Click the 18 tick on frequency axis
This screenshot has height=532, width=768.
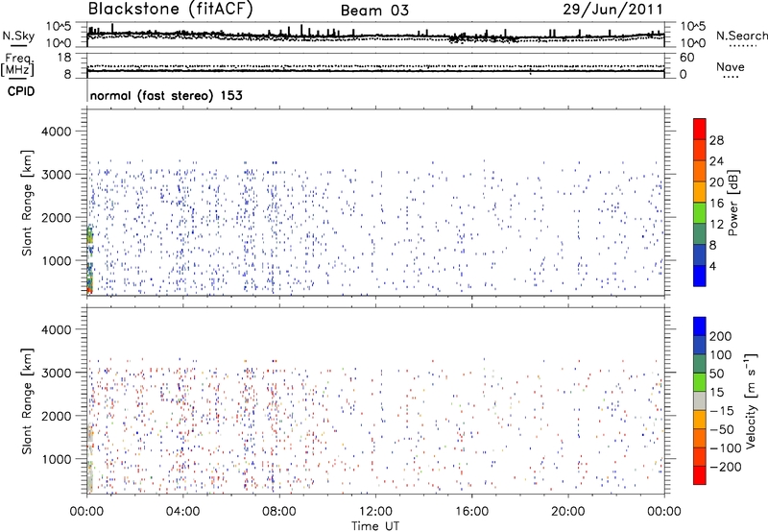point(64,58)
